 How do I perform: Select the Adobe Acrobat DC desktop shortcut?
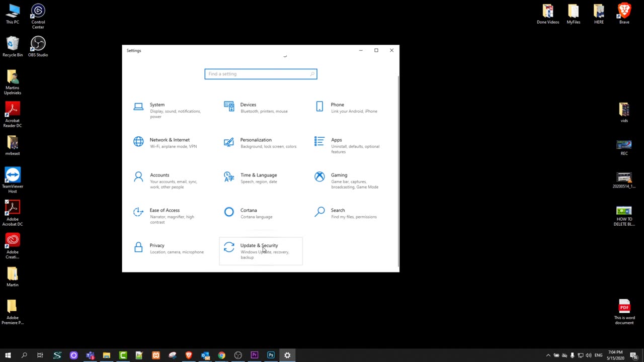click(x=13, y=213)
